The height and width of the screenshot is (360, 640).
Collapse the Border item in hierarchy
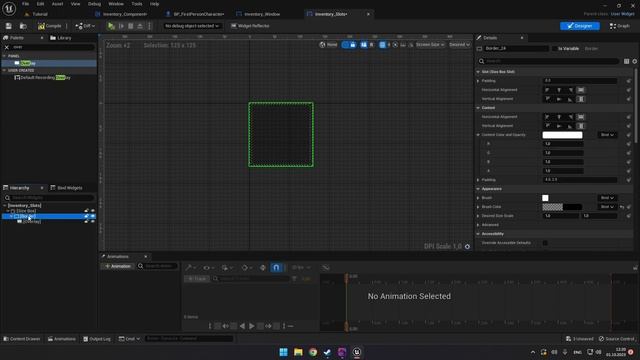pos(11,216)
